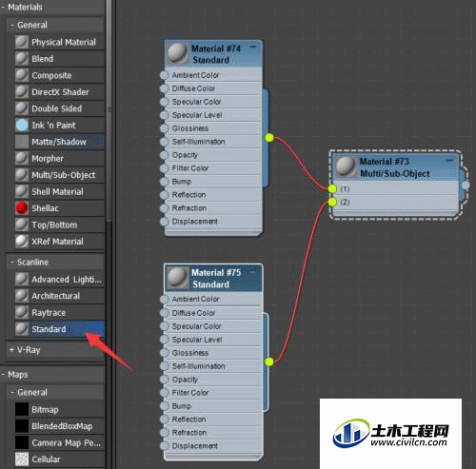Image resolution: width=476 pixels, height=469 pixels.
Task: Collapse the Scanline group
Action: point(12,262)
